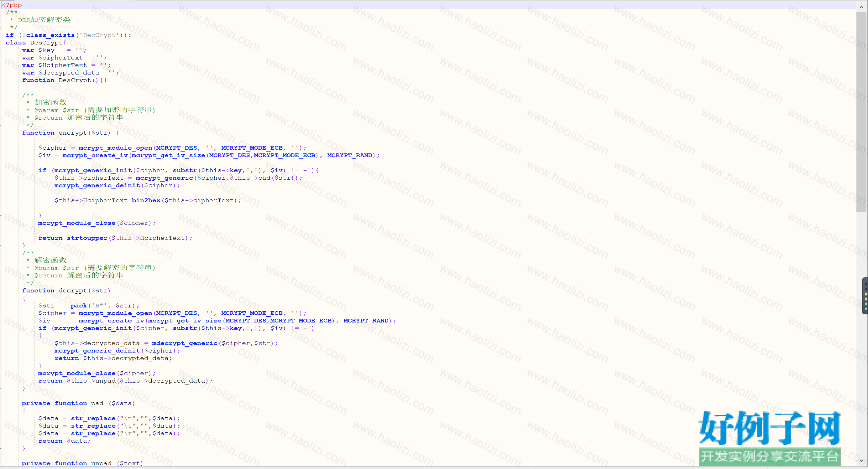Screen dimensions: 868x469
Task: Click the scroll down arrow of the vertical scrollbar
Action: pyautogui.click(x=862, y=461)
